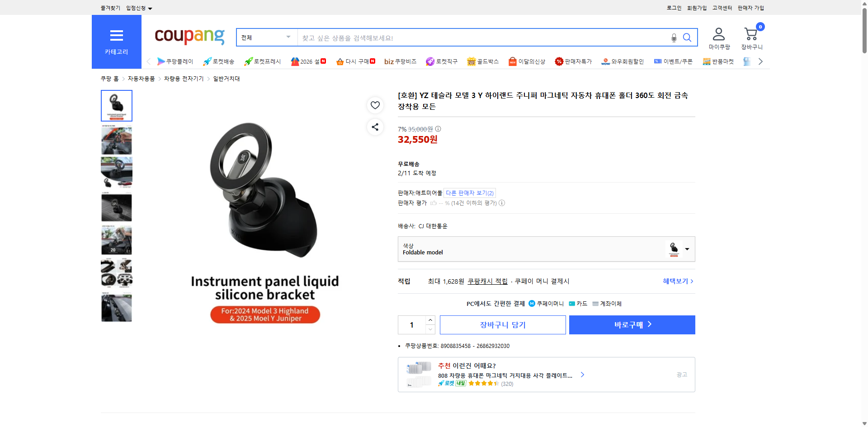868x427 pixels.
Task: Click the right chevron to reveal more ribbon items
Action: coord(761,61)
